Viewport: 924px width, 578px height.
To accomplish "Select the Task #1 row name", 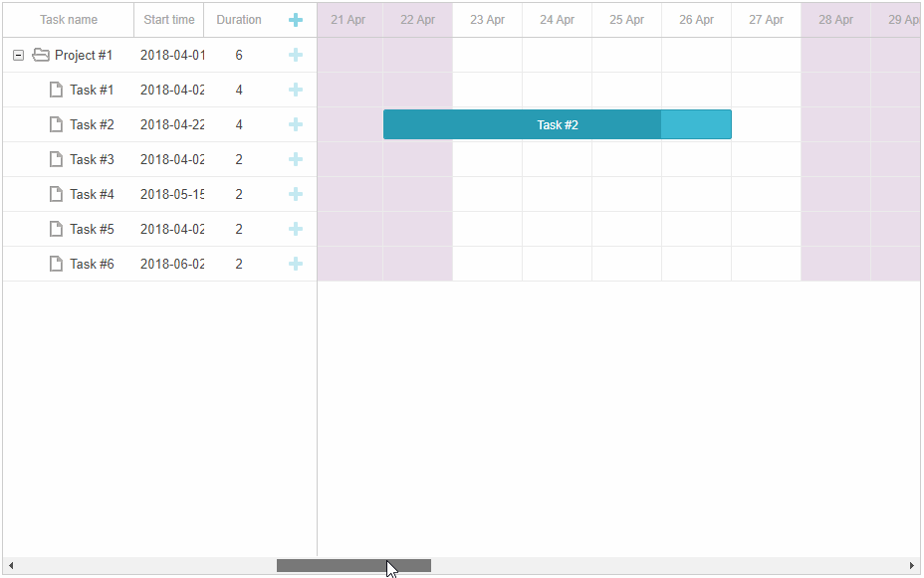I will [x=92, y=90].
